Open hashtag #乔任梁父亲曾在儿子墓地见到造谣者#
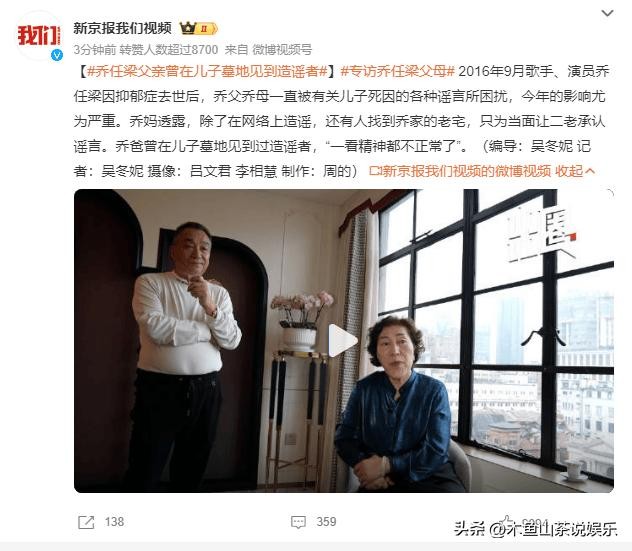632x551 pixels. click(207, 71)
